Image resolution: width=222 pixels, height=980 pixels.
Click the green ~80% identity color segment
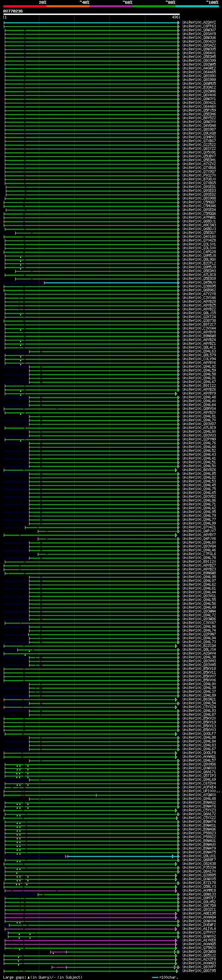(154, 6)
